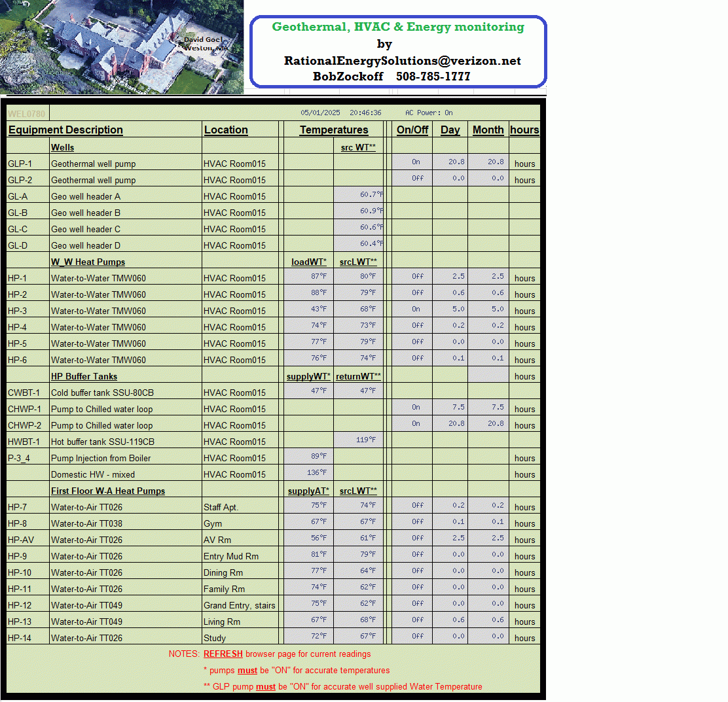Click the supplyAT* column subheader

[x=308, y=491]
